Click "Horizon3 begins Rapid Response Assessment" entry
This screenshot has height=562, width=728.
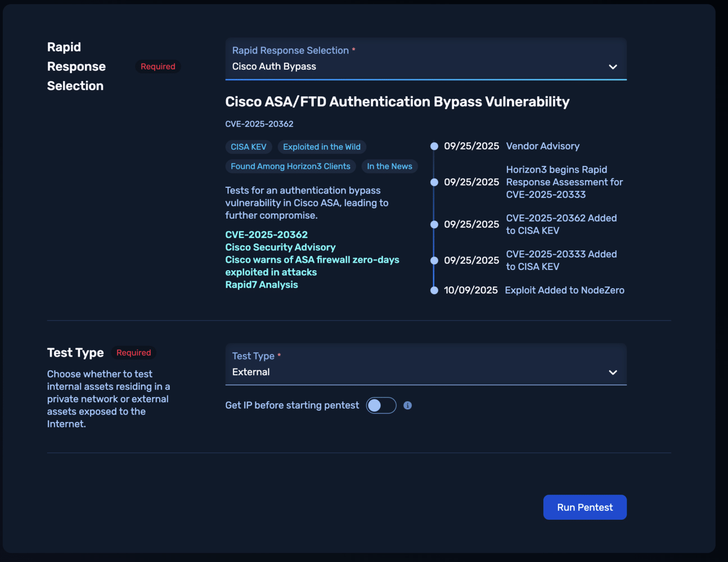click(x=564, y=182)
